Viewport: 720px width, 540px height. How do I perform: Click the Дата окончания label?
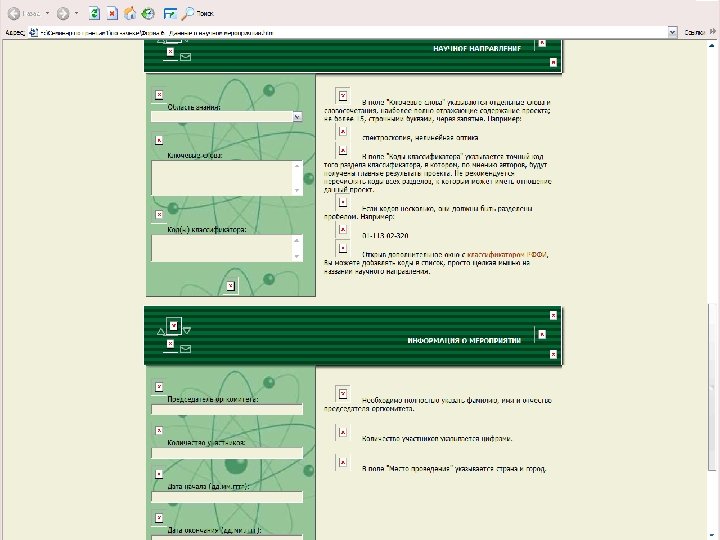[x=214, y=530]
